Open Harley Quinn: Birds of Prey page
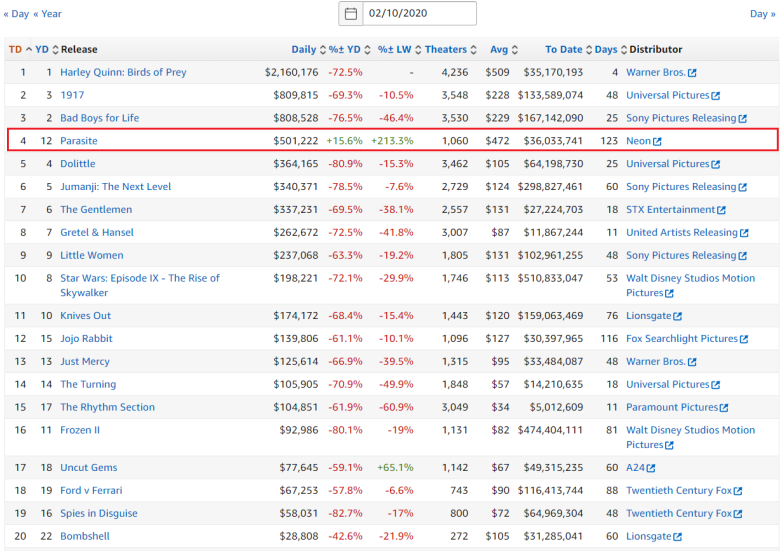Image resolution: width=780 pixels, height=551 pixels. (x=123, y=72)
